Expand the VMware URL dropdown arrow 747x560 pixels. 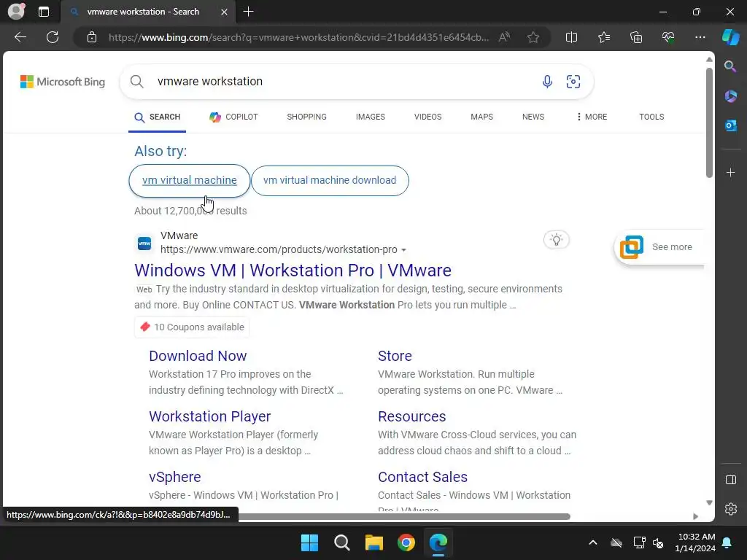[x=403, y=250]
